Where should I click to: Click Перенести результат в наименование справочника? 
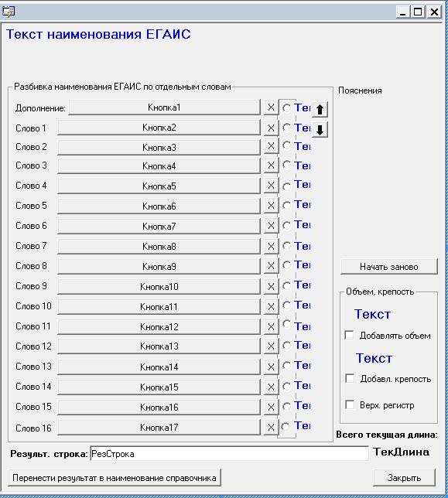tap(115, 478)
